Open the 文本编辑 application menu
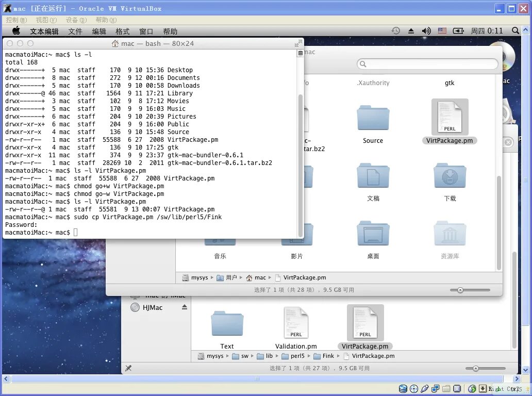Viewport: 532px width, 396px height. 44,31
